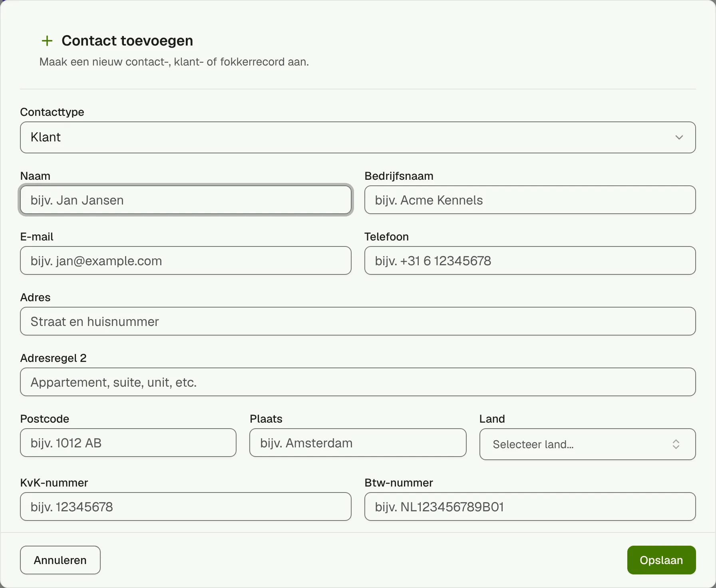Focus the Adres street field
Image resolution: width=716 pixels, height=588 pixels.
point(358,321)
